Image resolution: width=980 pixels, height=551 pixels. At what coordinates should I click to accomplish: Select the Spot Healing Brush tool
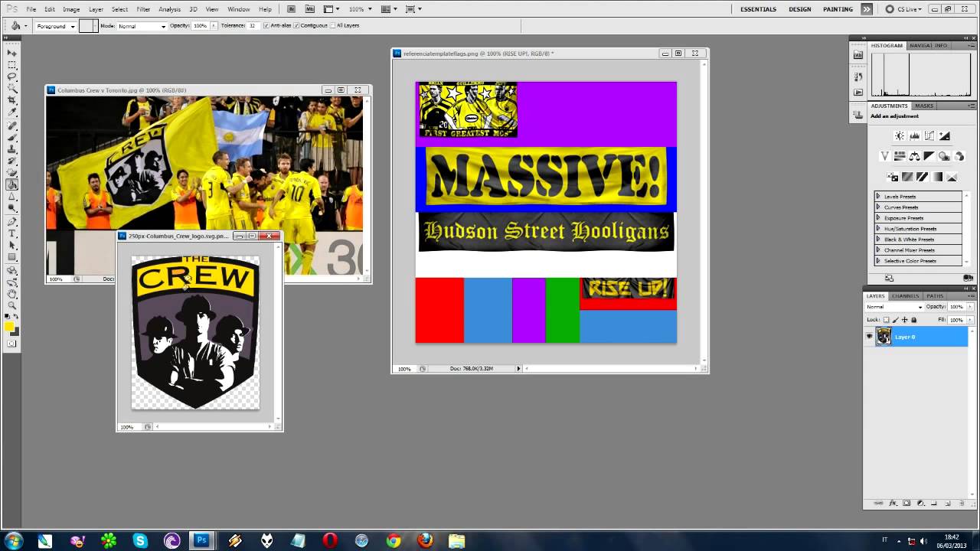point(12,126)
